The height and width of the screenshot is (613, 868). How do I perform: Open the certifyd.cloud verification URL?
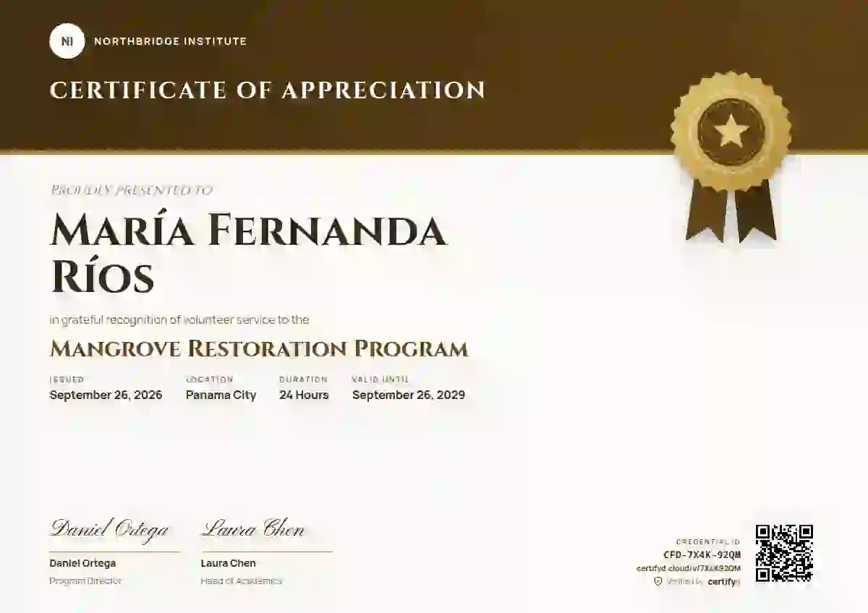click(689, 568)
